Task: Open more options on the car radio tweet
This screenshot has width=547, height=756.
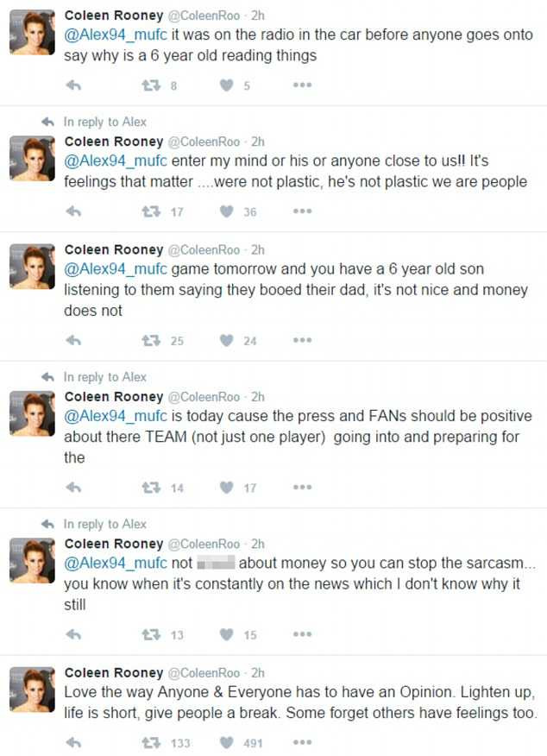Action: tap(302, 85)
